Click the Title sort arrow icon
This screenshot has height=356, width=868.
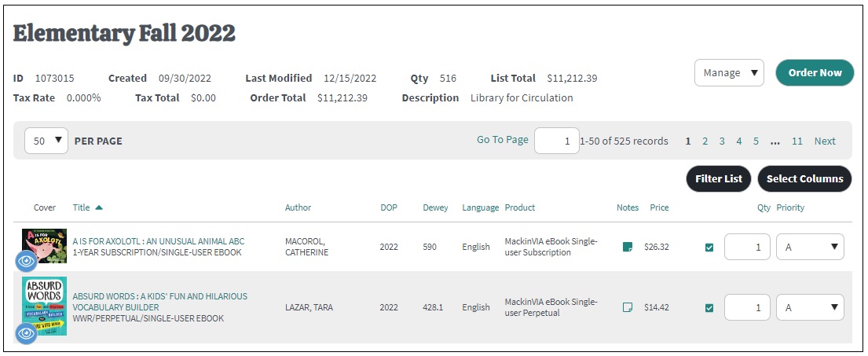(98, 207)
